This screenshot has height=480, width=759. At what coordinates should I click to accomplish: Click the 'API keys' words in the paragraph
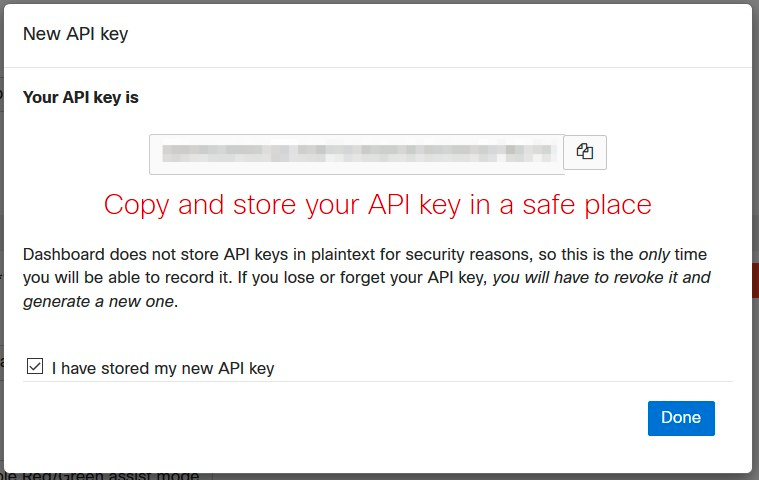256,255
